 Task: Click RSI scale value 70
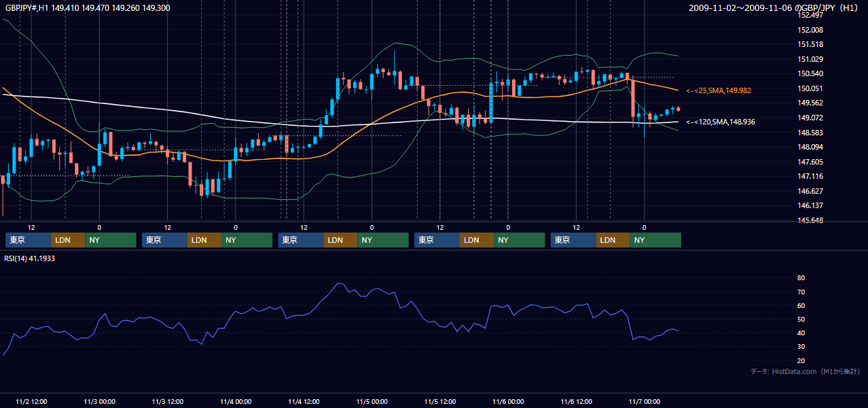point(801,292)
